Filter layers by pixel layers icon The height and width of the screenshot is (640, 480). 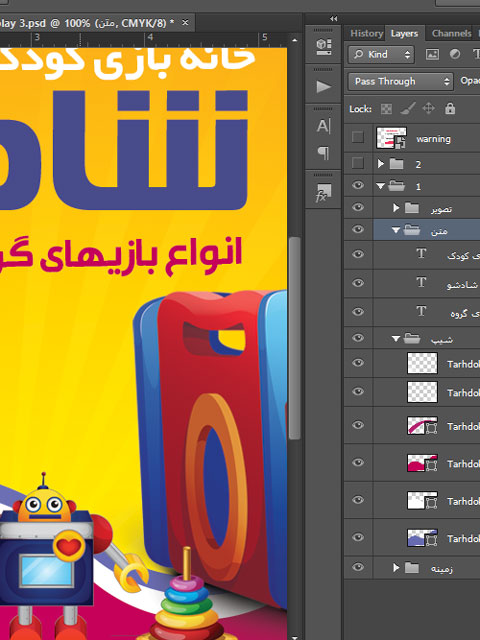tap(432, 54)
